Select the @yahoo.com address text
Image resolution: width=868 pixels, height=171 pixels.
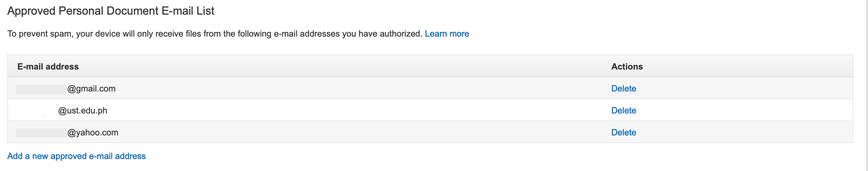(93, 132)
